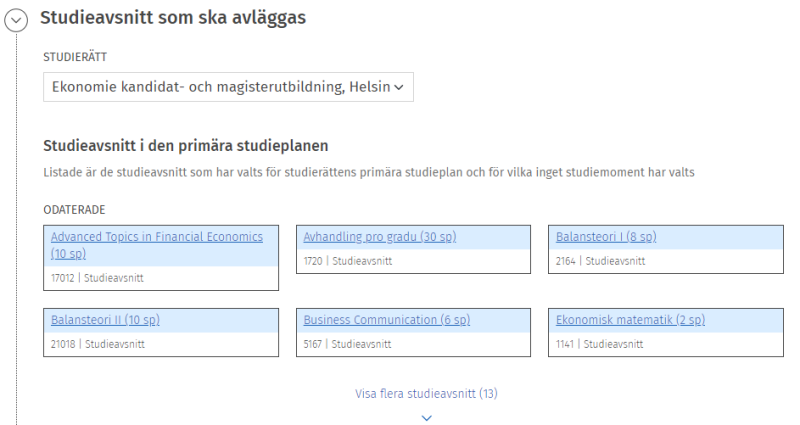Screen dimensions: 800x425
Task: Collapse the Studieavsnitt som ska avläggas section
Action: click(x=17, y=21)
